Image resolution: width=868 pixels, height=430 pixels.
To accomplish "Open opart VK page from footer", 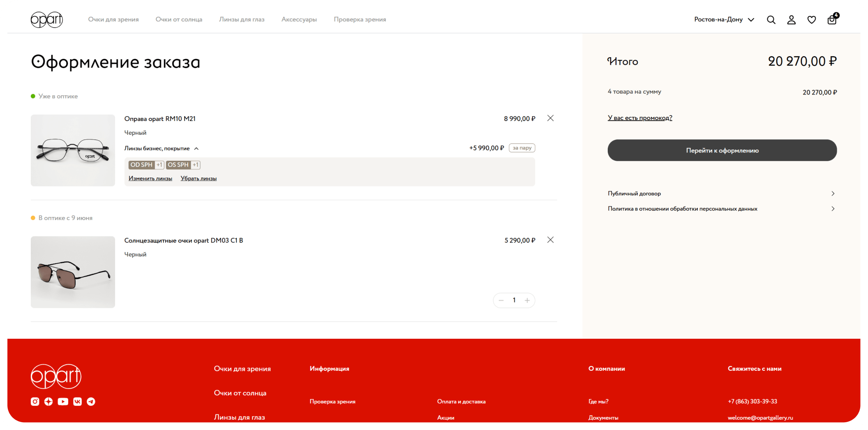I will pos(77,402).
